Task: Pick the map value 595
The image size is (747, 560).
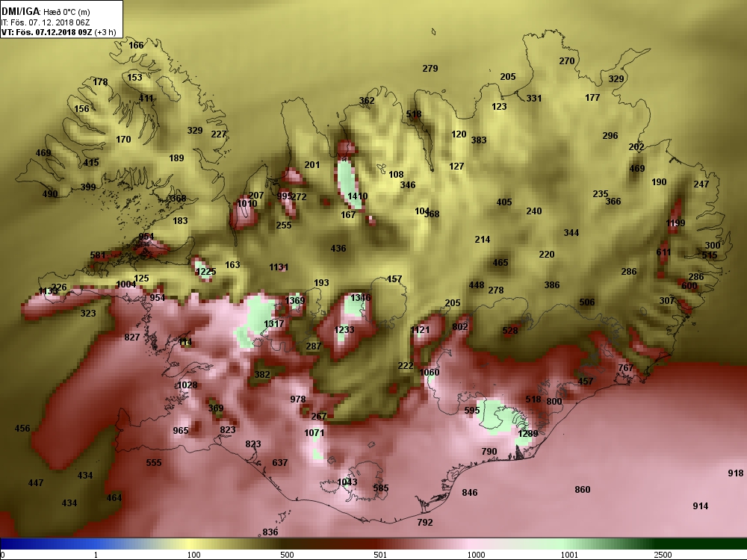Action: [471, 411]
